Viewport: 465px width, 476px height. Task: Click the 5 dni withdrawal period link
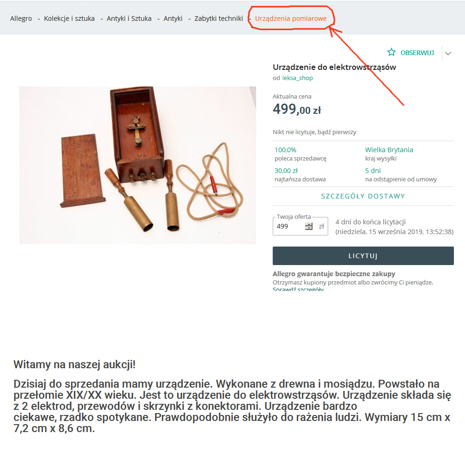click(373, 171)
